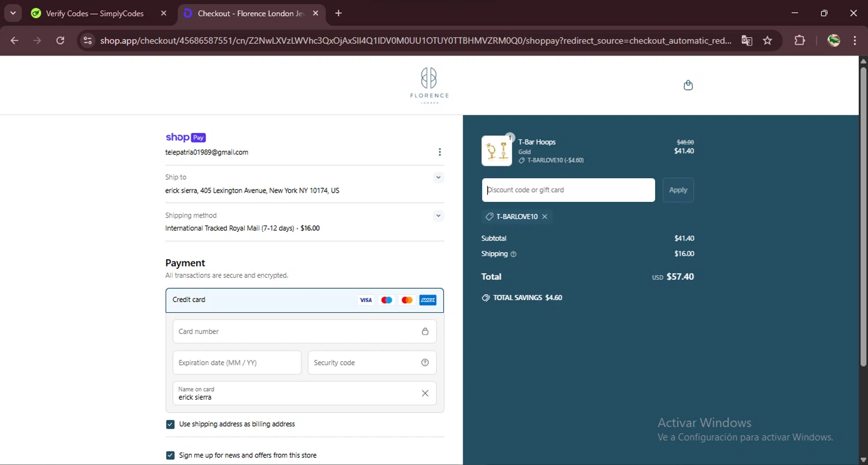Open the site information icon in address bar
Screen dimensions: 868x465
tap(87, 40)
